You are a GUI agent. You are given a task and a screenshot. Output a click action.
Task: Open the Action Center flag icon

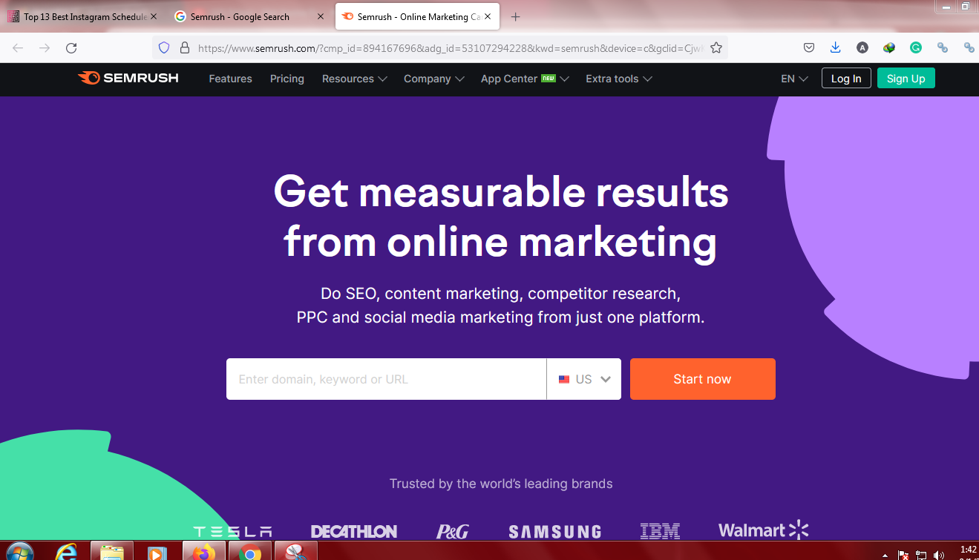click(903, 555)
